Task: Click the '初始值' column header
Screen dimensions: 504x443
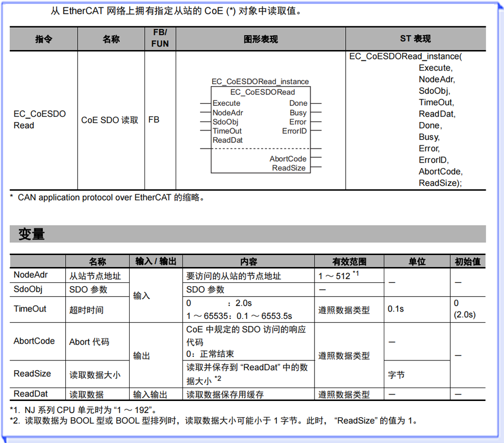Action: click(467, 262)
